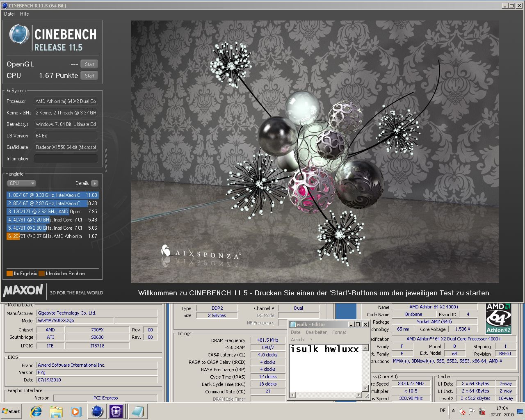Select ranking row 8C/16T @ 3.33 GHz Intel Xeon
This screenshot has height=420, width=525.
(x=52, y=195)
